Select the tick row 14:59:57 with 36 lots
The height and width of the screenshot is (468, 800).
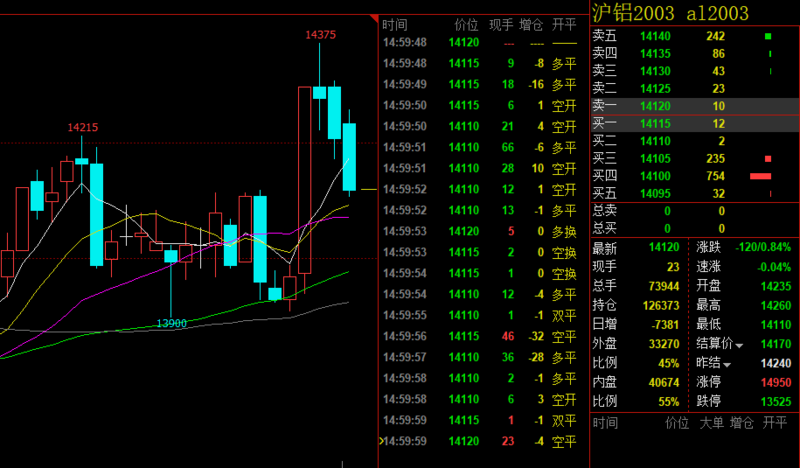click(x=480, y=357)
